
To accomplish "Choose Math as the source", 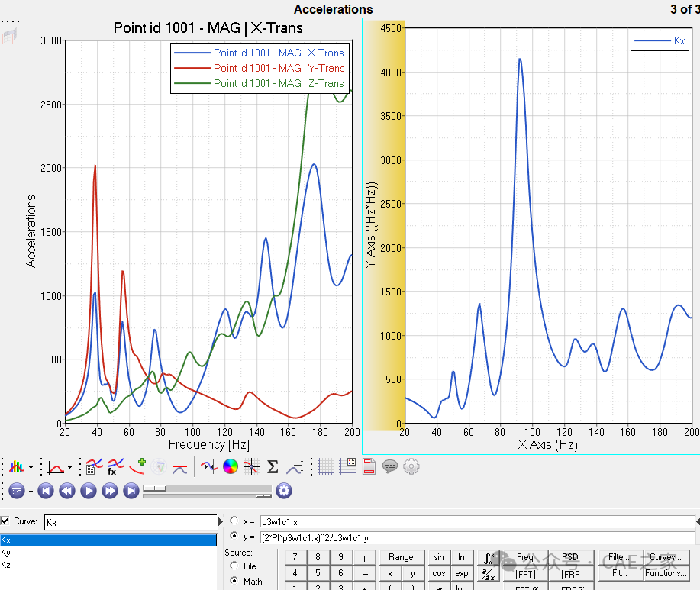I will [234, 581].
